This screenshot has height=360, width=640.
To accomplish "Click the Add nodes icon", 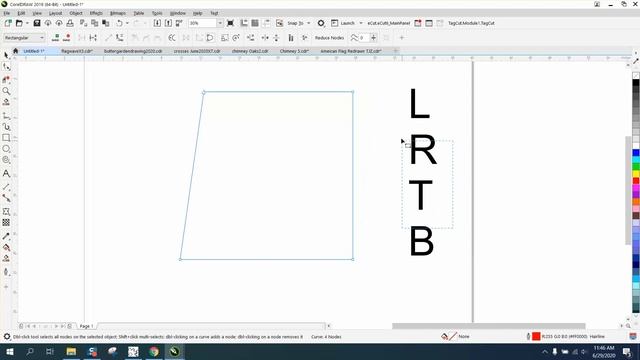I will click(x=56, y=38).
